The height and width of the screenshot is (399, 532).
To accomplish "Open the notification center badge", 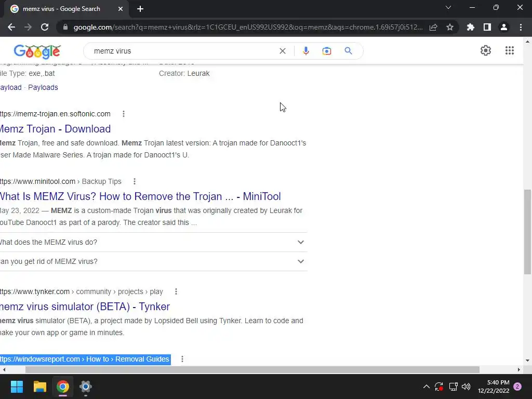I will pyautogui.click(x=517, y=387).
